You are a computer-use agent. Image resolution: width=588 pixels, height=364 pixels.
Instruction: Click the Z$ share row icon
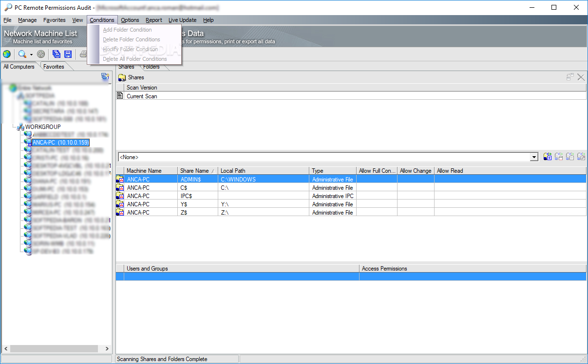120,212
